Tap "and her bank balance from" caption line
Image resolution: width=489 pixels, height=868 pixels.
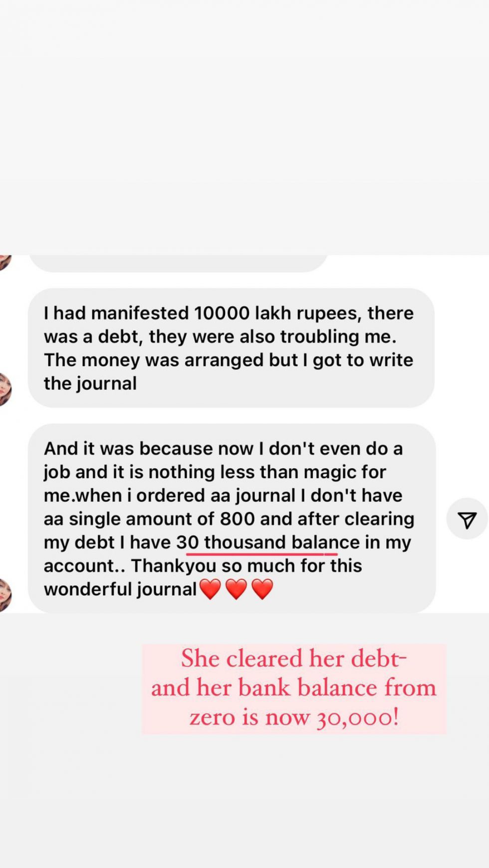294,688
